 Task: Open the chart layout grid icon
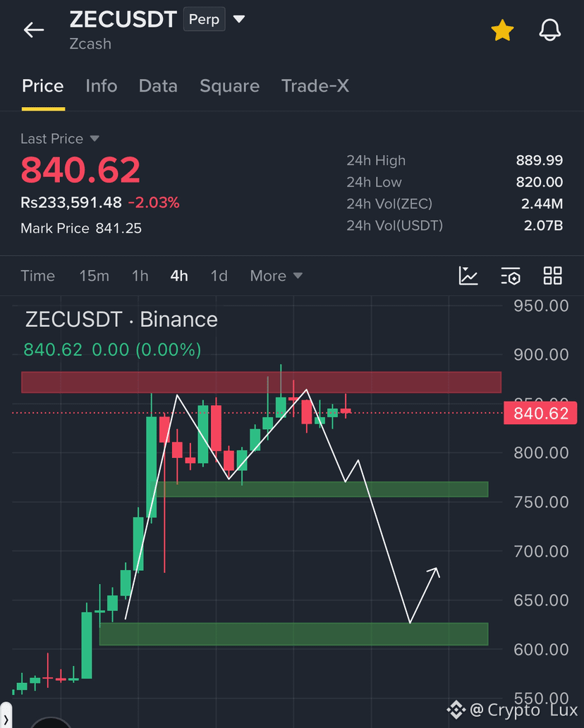pyautogui.click(x=553, y=276)
